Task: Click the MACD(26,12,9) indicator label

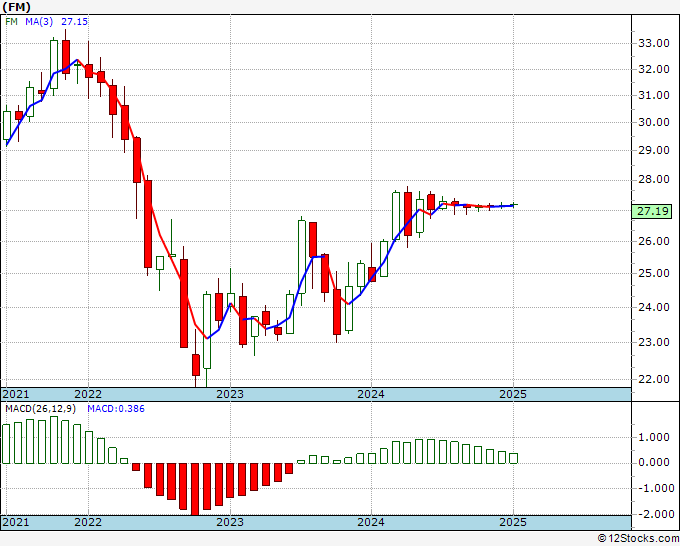Action: tap(40, 409)
